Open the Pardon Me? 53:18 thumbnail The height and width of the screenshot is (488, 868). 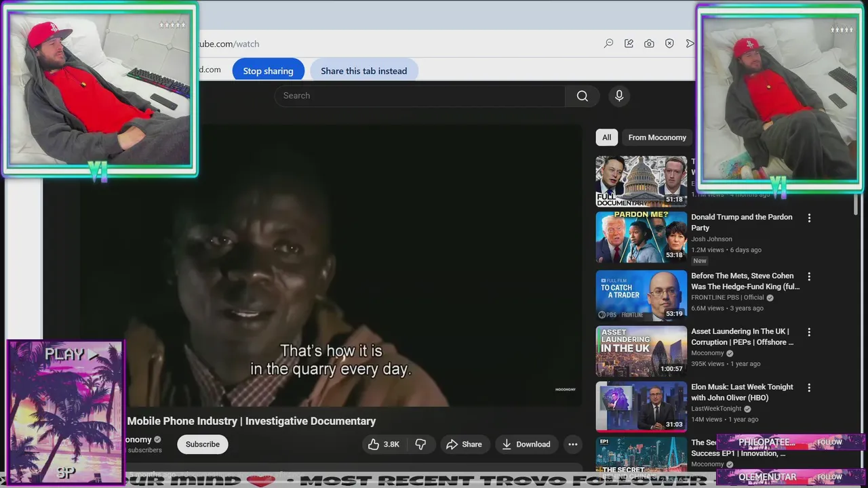[642, 237]
